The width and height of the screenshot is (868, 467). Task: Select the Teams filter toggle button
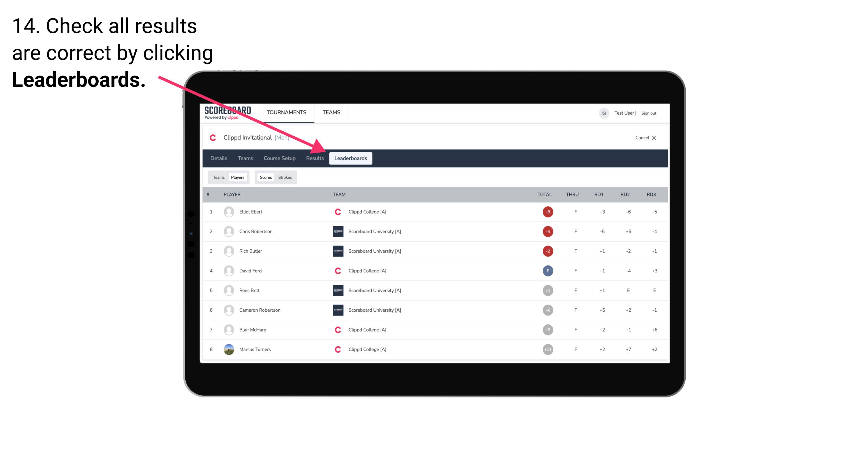click(x=218, y=177)
